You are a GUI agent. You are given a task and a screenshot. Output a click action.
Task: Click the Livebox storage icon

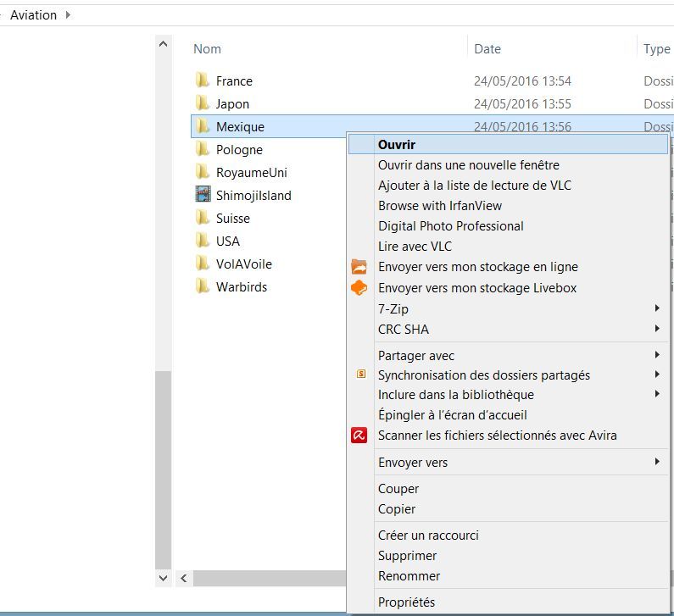[x=359, y=288]
